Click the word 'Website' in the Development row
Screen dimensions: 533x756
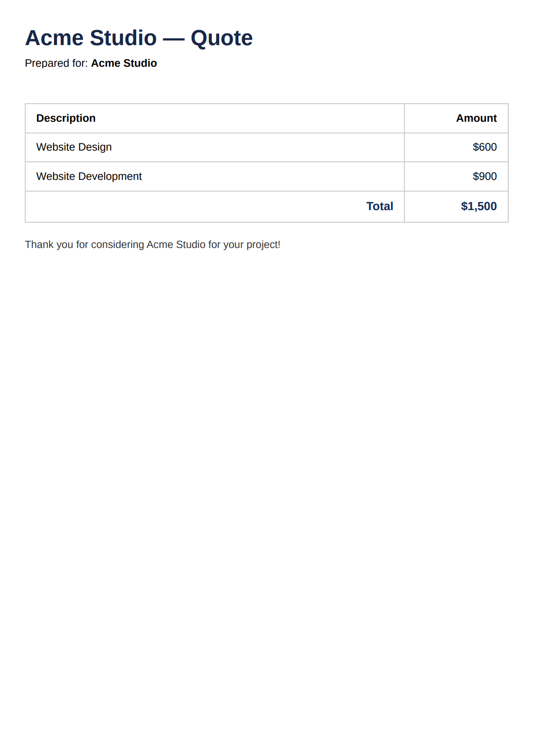[56, 176]
